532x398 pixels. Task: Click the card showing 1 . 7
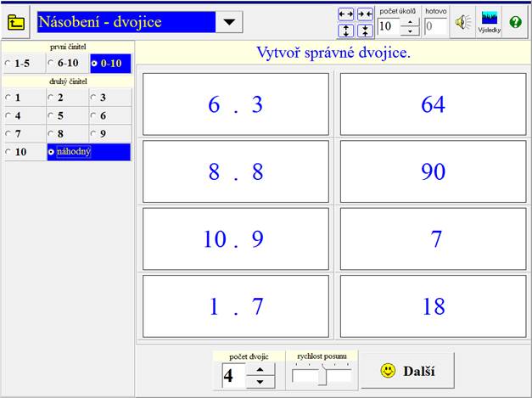[236, 306]
